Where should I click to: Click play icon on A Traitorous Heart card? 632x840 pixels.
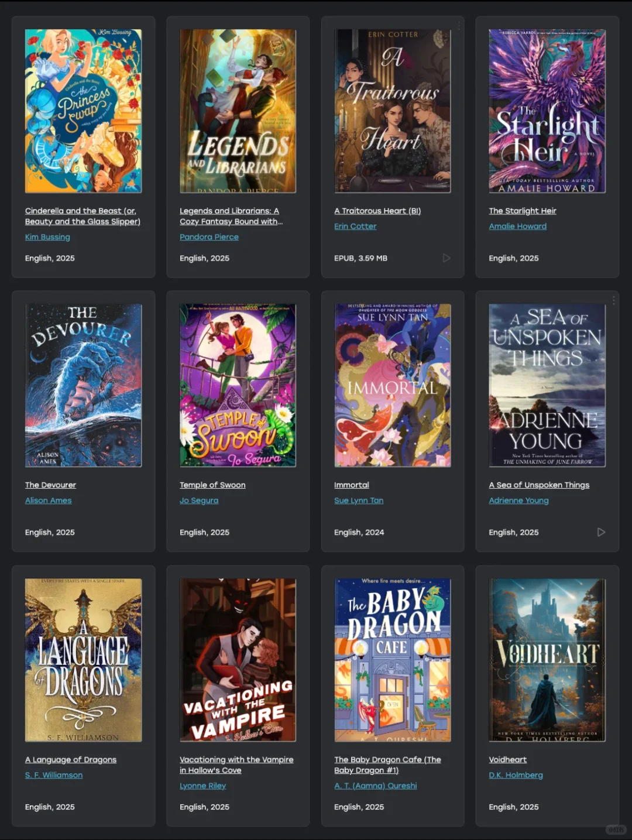pos(446,258)
